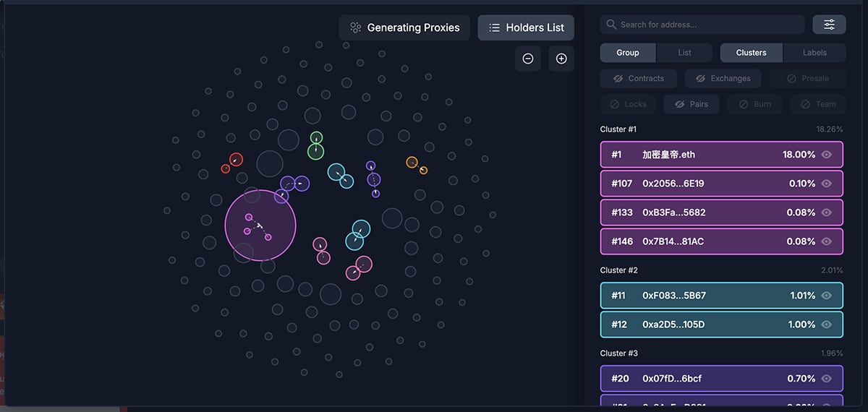Open the Holders List
868x412 pixels.
(526, 27)
